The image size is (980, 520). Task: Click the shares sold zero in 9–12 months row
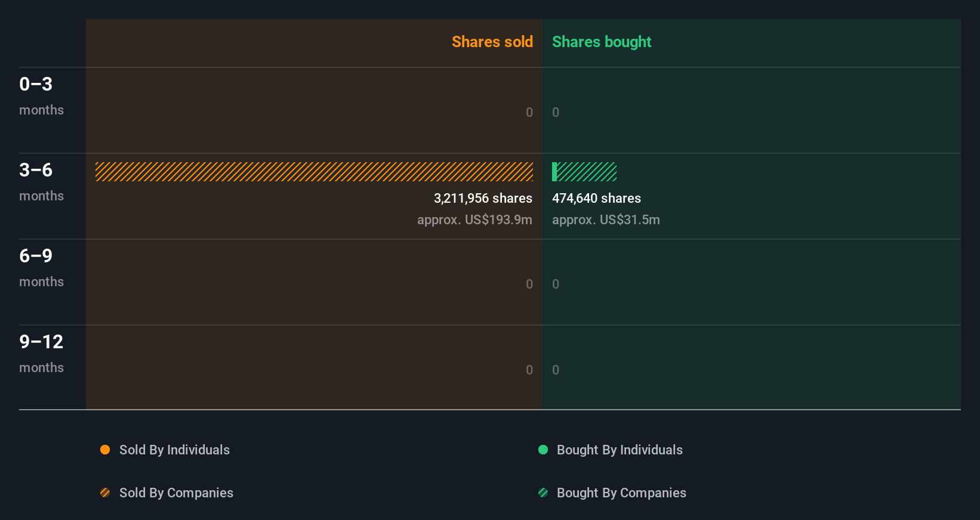pos(529,370)
